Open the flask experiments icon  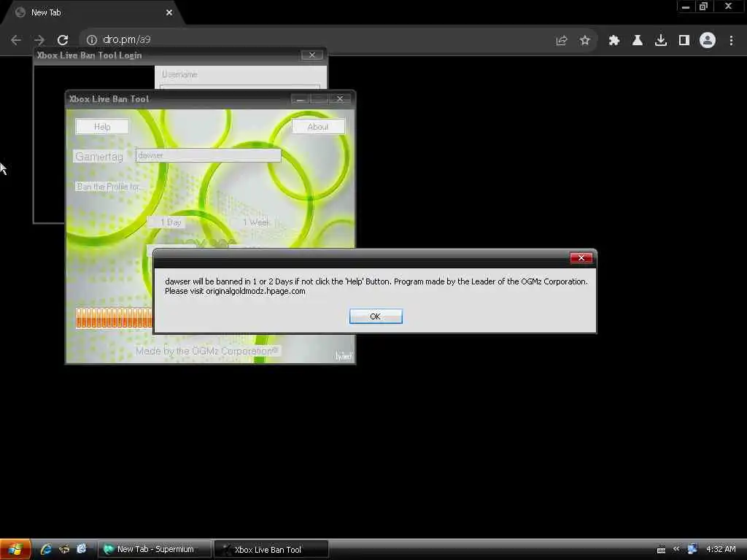click(x=638, y=41)
